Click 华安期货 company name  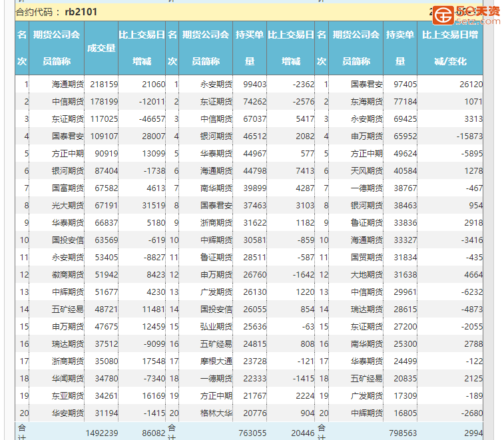click(68, 413)
